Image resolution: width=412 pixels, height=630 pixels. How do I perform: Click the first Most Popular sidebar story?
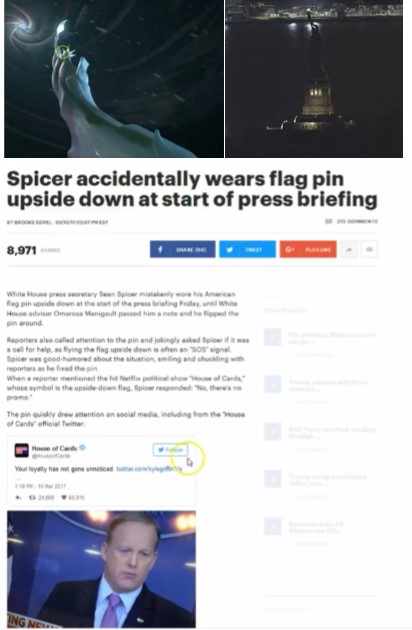click(320, 338)
